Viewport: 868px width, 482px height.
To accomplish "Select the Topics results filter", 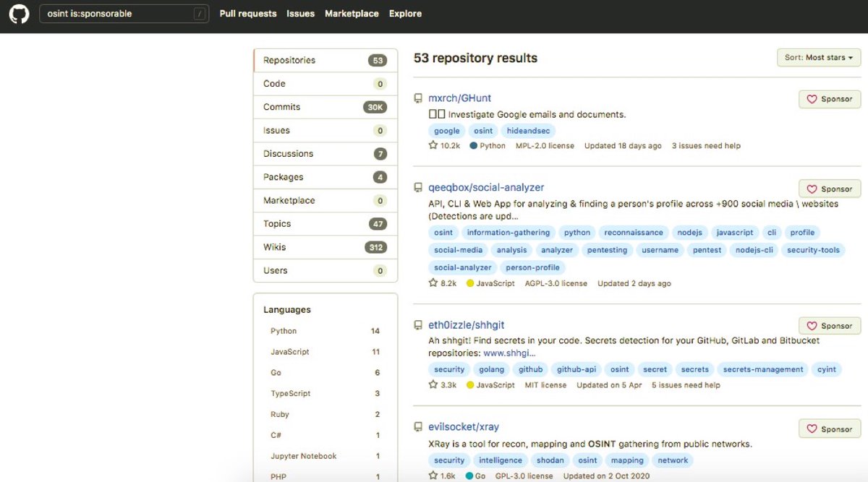I will click(x=325, y=224).
